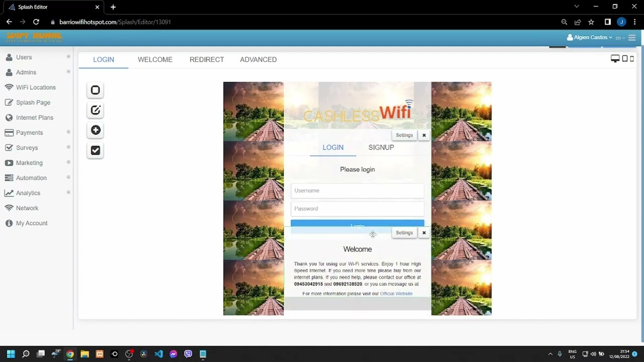Go back in the browser
Viewport: 644px width, 362px height.
tap(9, 22)
